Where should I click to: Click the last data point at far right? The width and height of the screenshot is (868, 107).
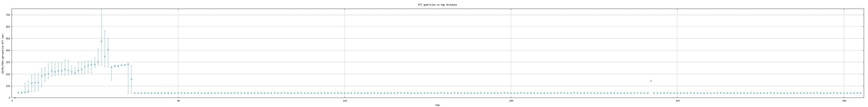coord(860,93)
